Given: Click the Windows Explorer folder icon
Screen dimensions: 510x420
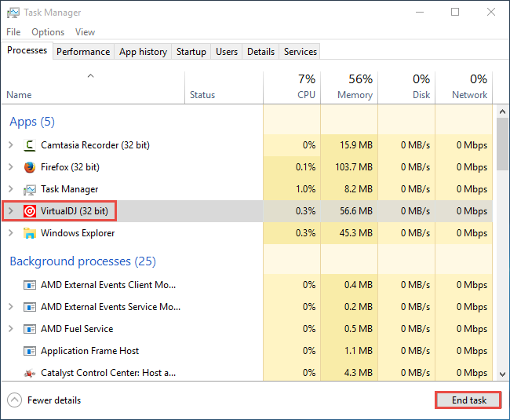Looking at the screenshot, I should (x=30, y=233).
